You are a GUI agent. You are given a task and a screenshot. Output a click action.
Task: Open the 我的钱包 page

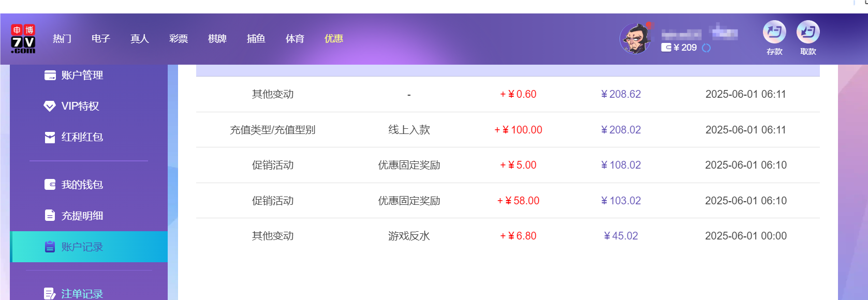tap(83, 185)
